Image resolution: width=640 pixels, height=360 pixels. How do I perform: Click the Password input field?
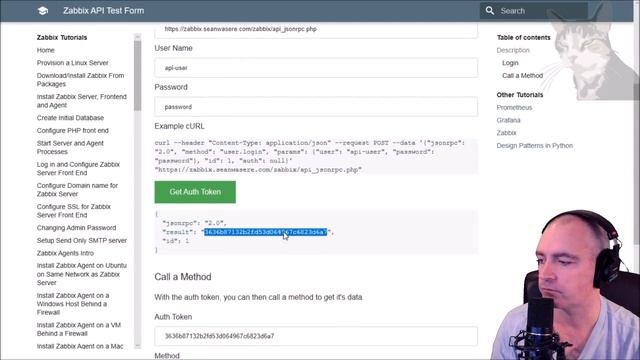point(316,107)
